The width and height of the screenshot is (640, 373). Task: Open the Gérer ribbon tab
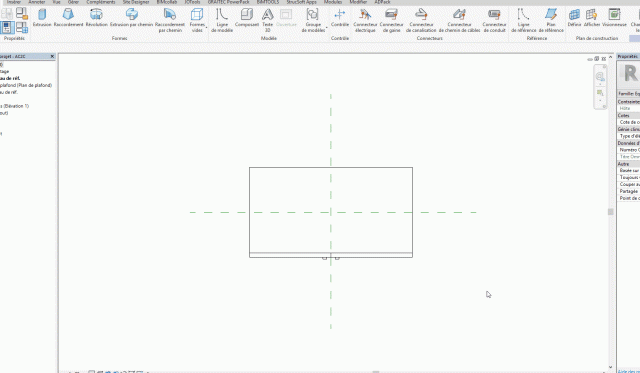pyautogui.click(x=73, y=2)
